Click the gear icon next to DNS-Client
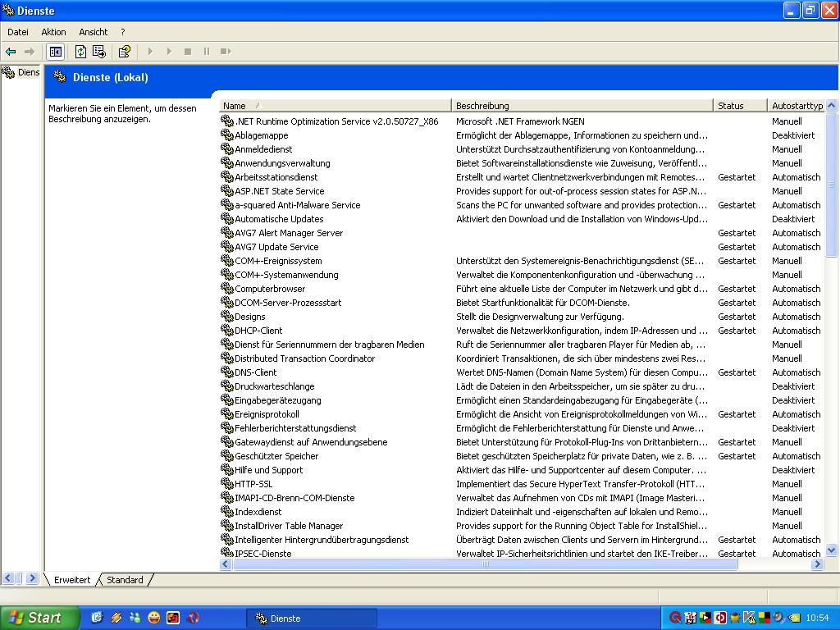This screenshot has width=840, height=630. (x=227, y=372)
